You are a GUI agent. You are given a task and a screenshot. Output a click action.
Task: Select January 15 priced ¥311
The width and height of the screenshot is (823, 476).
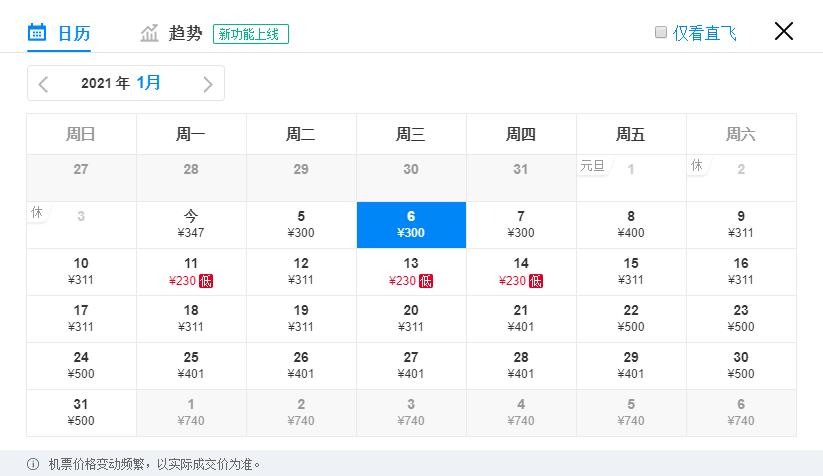631,272
